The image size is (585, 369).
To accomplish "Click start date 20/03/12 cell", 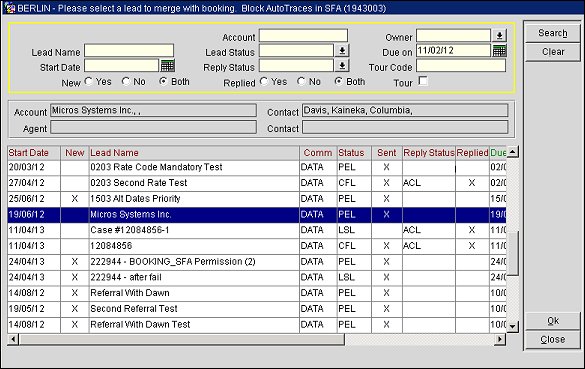I will (34, 168).
